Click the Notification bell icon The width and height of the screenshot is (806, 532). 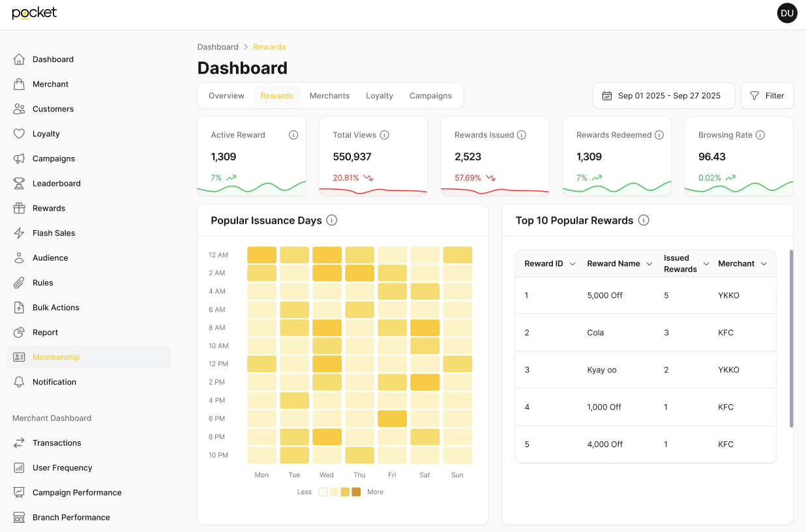[x=20, y=382]
